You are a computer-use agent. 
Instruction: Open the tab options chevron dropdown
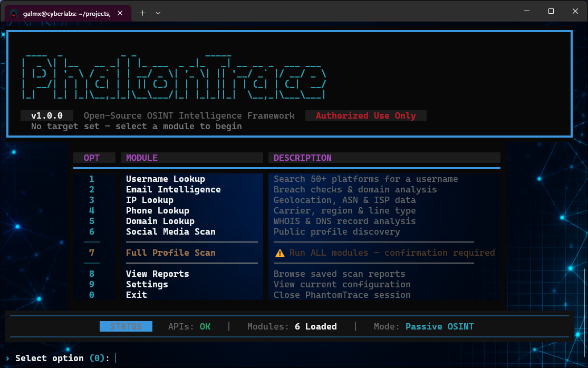pos(158,11)
